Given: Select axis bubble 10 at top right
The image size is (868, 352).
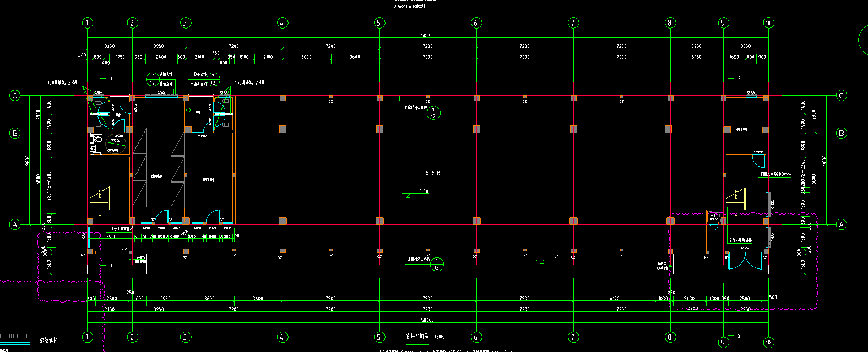Looking at the screenshot, I should [x=768, y=23].
